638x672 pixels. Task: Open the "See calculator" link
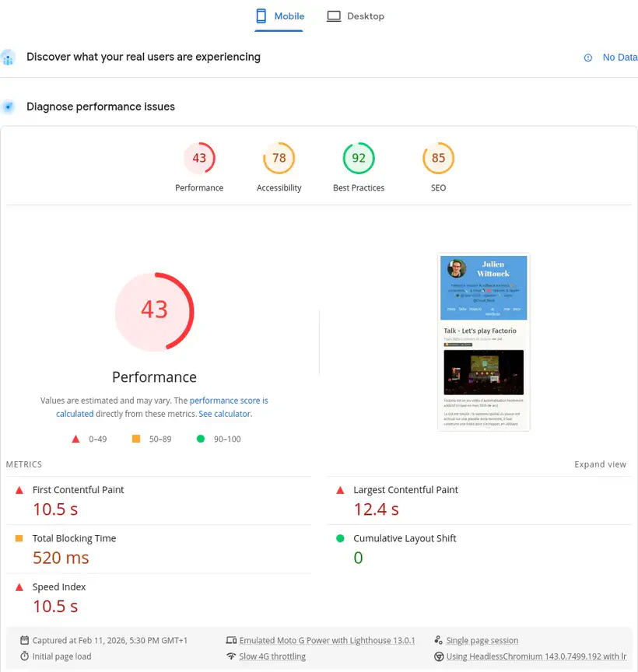pyautogui.click(x=224, y=414)
